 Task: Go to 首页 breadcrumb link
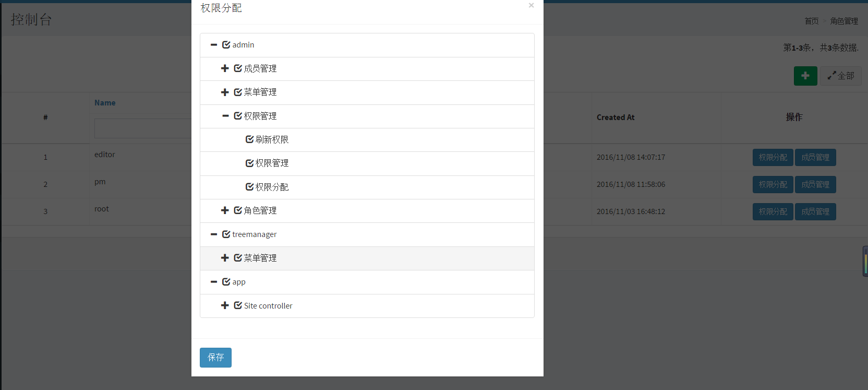click(812, 21)
